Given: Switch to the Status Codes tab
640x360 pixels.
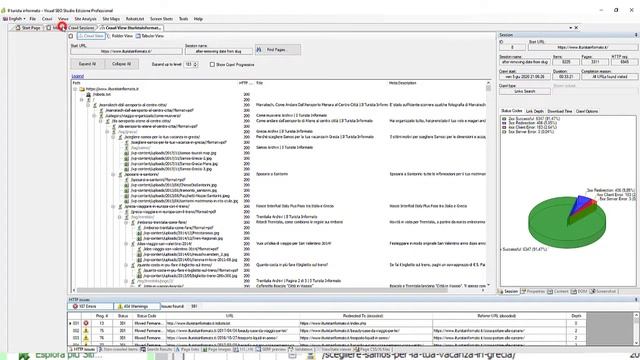Looking at the screenshot, I should [x=512, y=111].
